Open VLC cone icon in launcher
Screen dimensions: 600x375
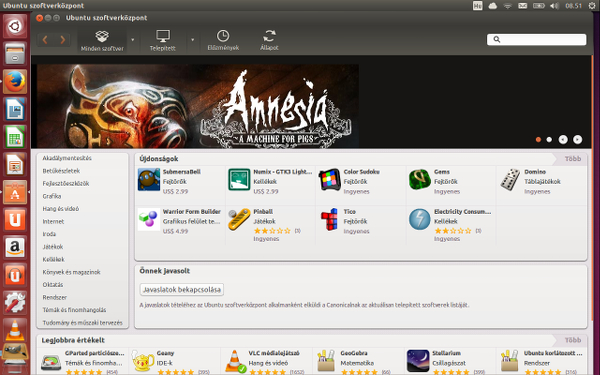(15, 330)
